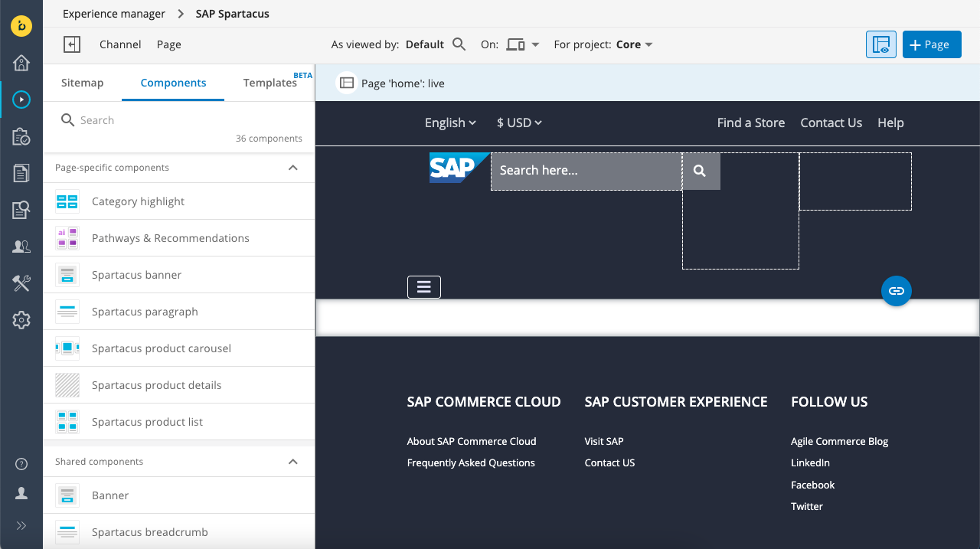Click the blue link round button
The height and width of the screenshot is (549, 980).
tap(897, 291)
